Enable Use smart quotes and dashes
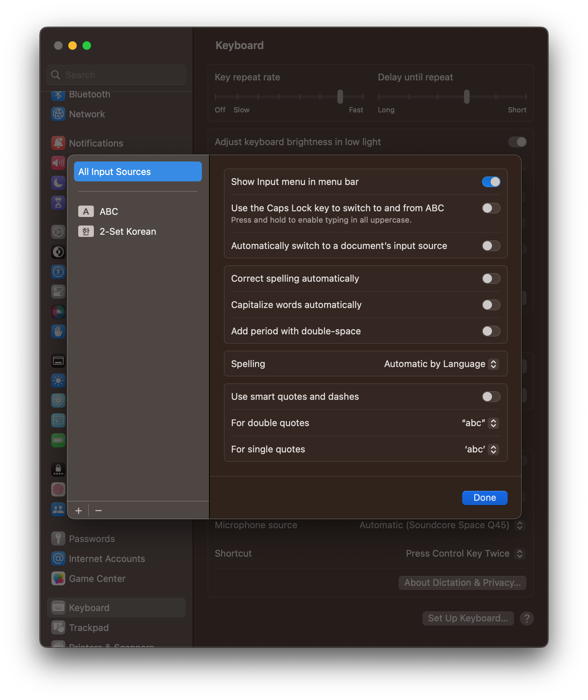The image size is (588, 700). pyautogui.click(x=491, y=397)
